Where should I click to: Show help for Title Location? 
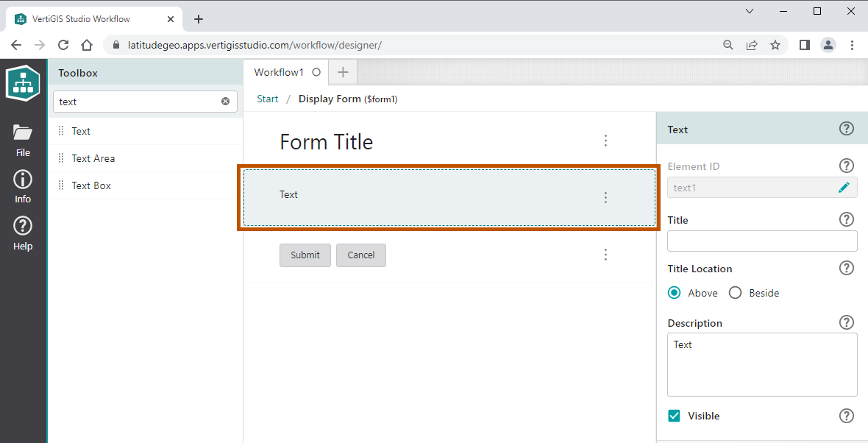pos(847,268)
